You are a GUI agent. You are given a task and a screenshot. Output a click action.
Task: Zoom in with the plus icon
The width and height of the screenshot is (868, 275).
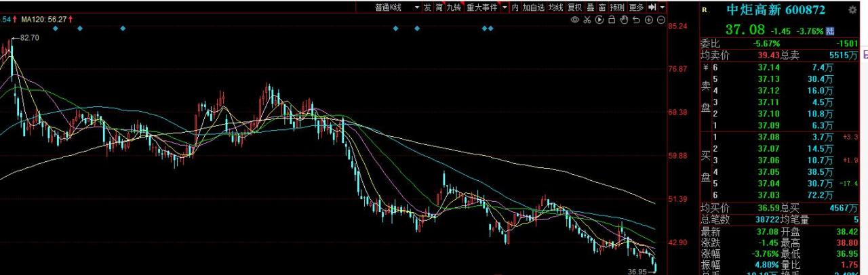click(x=648, y=20)
